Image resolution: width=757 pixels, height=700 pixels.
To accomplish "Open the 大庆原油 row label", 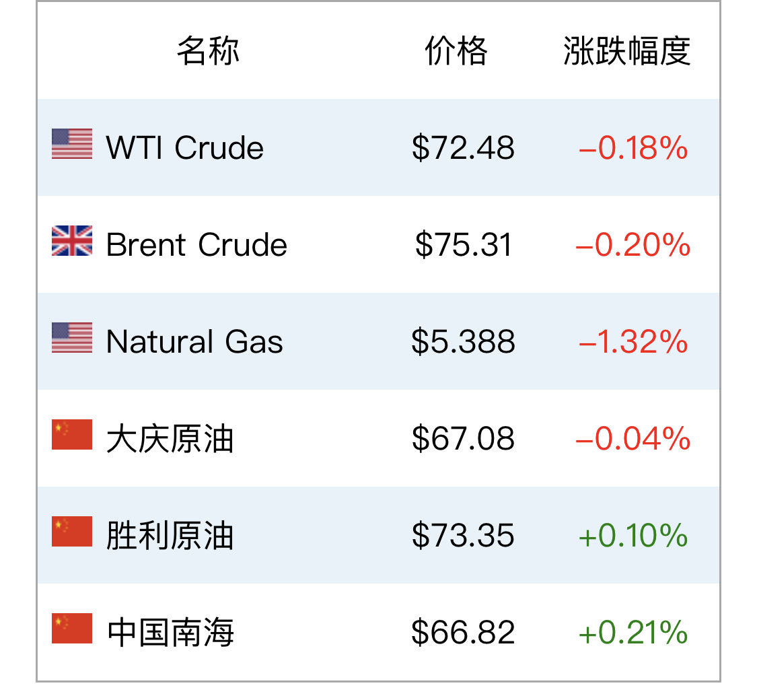I will point(170,439).
